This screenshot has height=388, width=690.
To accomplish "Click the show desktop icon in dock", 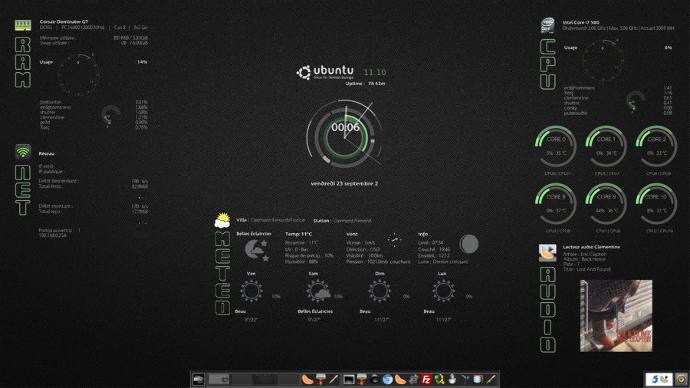I will 198,379.
